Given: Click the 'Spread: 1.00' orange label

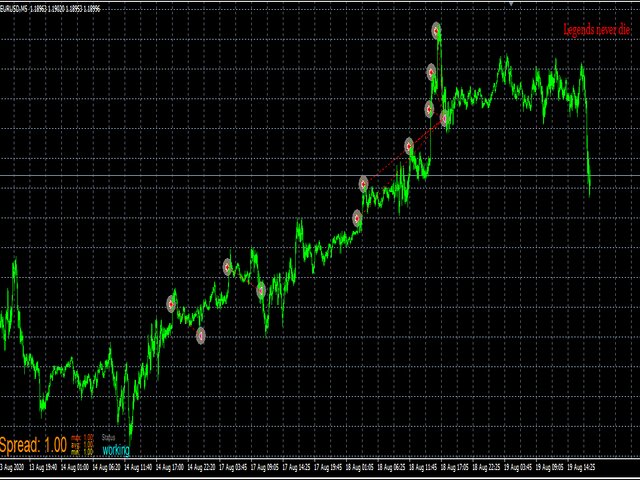Looking at the screenshot, I should coord(33,445).
